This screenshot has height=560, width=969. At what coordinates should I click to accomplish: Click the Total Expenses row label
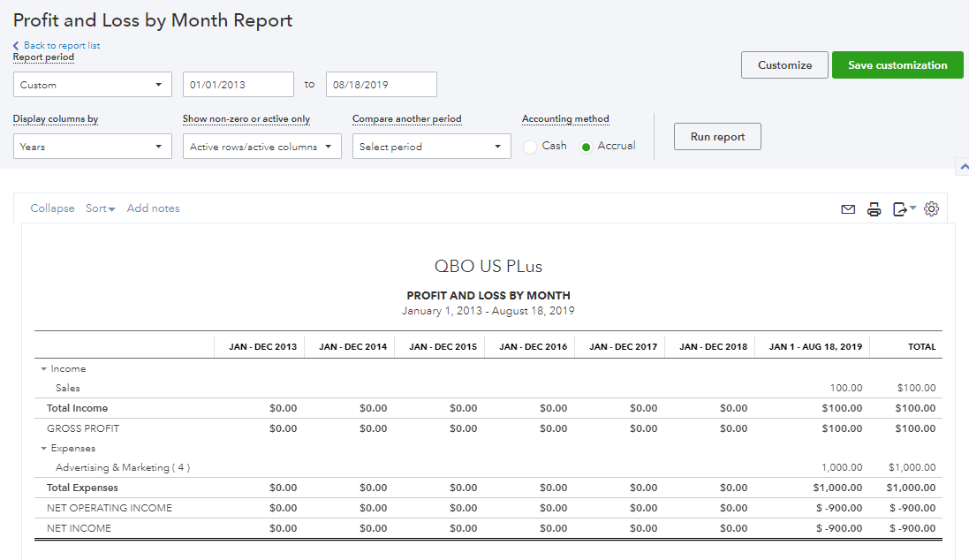point(82,488)
